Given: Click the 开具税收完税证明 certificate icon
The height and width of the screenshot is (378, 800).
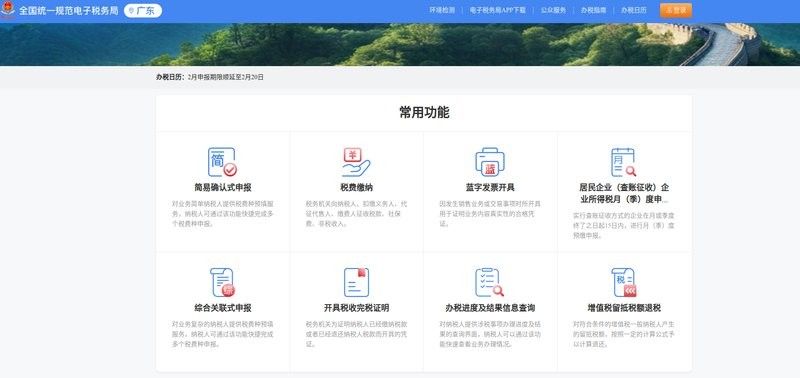Looking at the screenshot, I should pos(356,283).
